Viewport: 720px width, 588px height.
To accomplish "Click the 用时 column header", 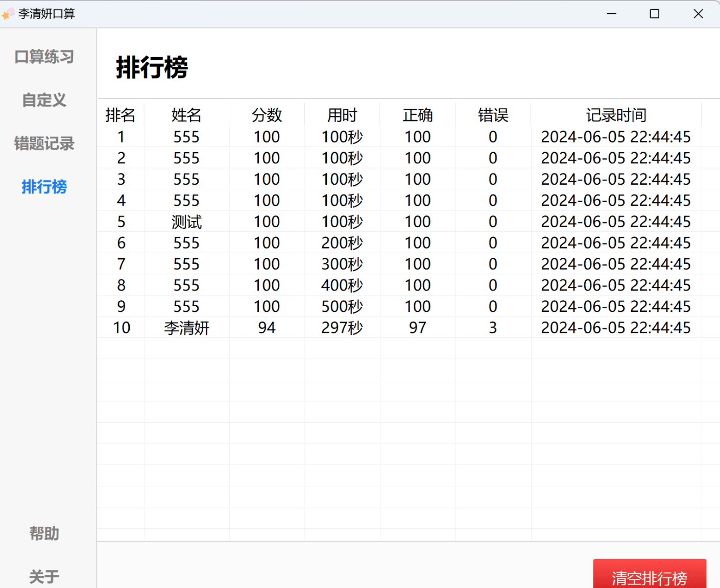I will (342, 115).
